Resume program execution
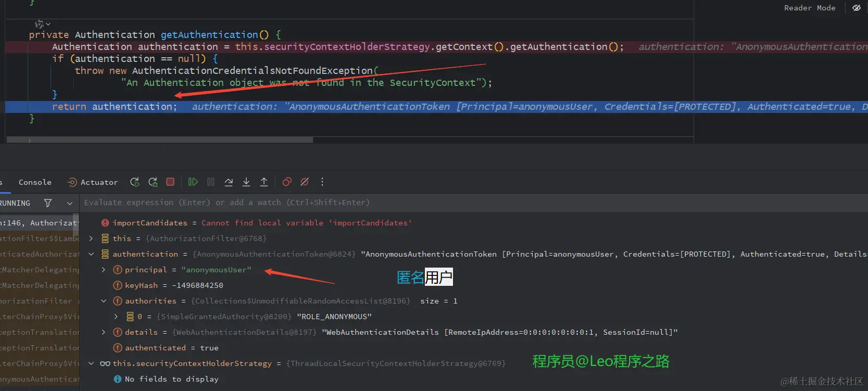The width and height of the screenshot is (868, 391). [x=193, y=182]
